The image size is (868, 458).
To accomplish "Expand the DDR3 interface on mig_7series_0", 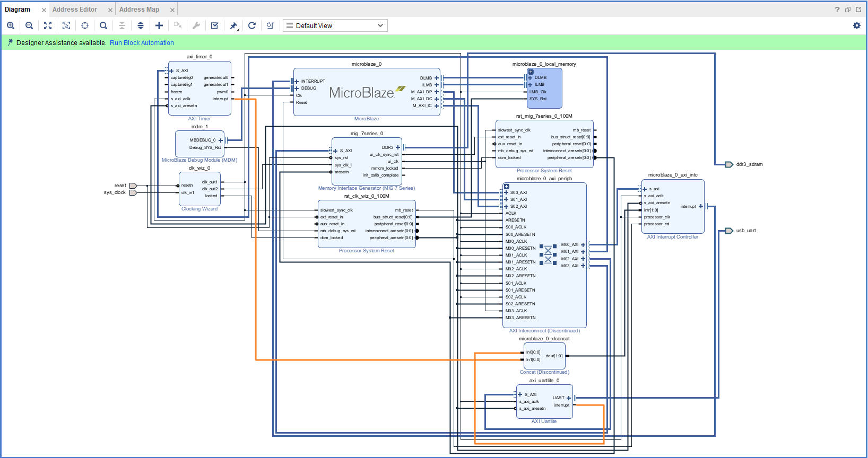I will [x=398, y=147].
